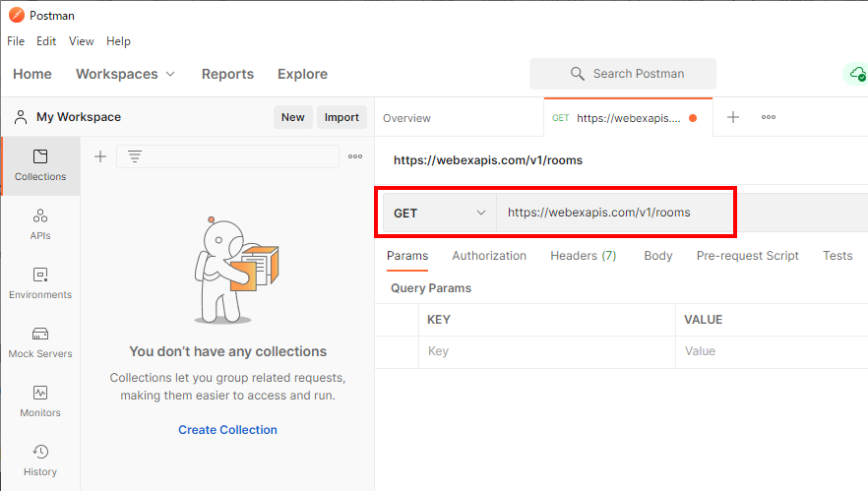Image resolution: width=868 pixels, height=491 pixels.
Task: Click the VALUE column header
Action: click(x=703, y=320)
